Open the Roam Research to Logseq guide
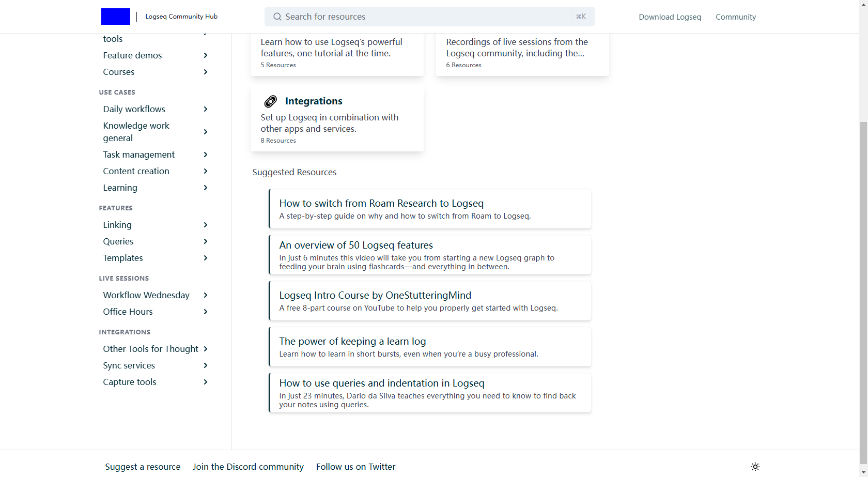 coord(381,204)
